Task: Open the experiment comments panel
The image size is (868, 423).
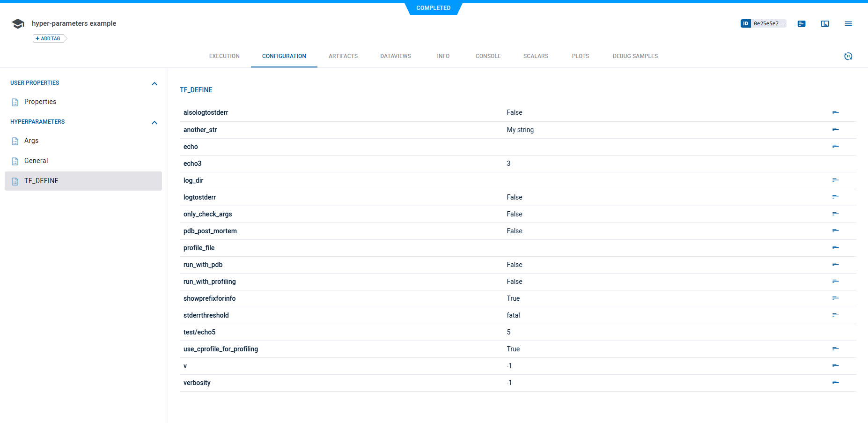Action: pos(802,23)
